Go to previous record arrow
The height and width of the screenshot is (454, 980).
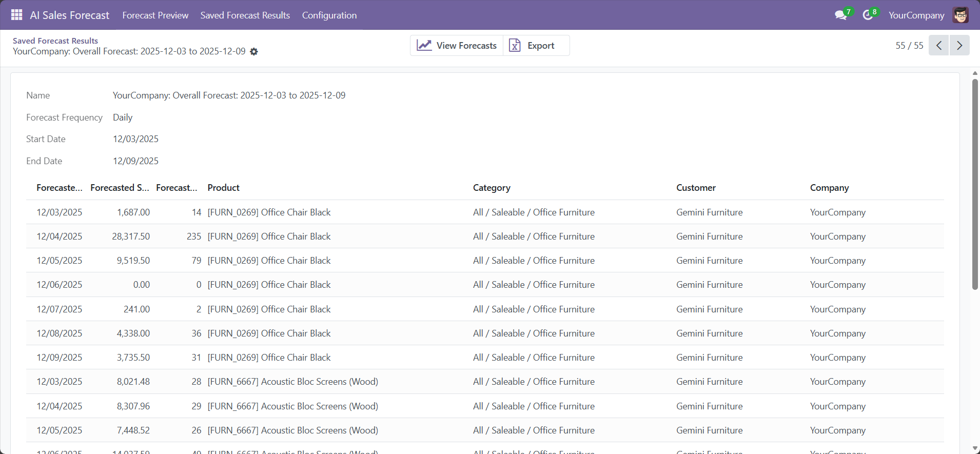pos(938,45)
